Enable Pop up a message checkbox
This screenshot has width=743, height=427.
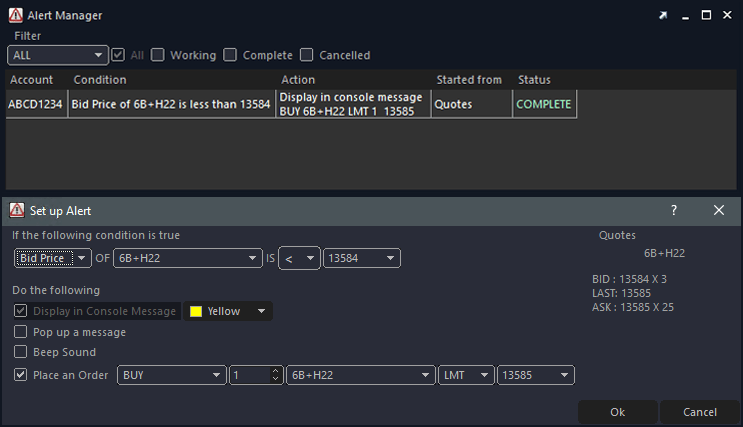coord(20,332)
